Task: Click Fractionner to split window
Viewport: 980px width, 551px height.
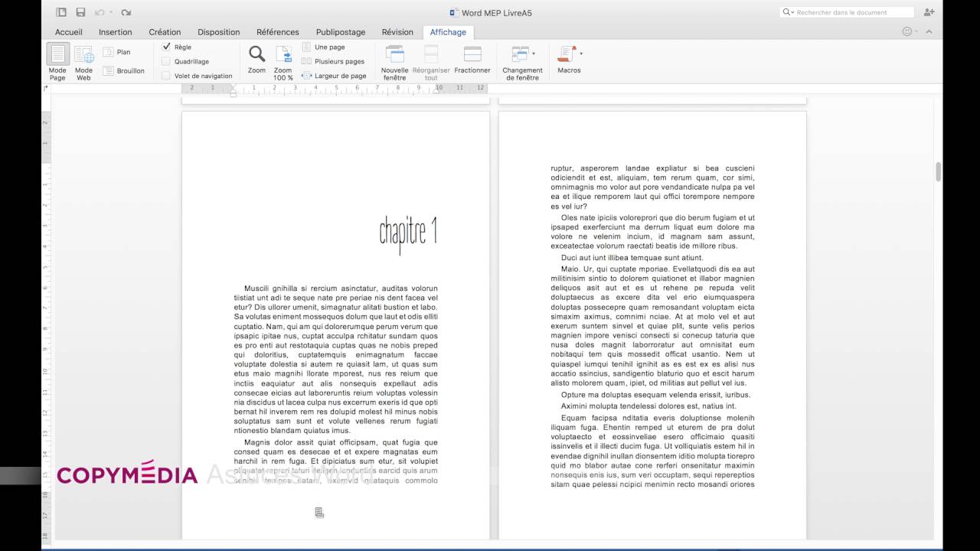Action: (x=472, y=59)
